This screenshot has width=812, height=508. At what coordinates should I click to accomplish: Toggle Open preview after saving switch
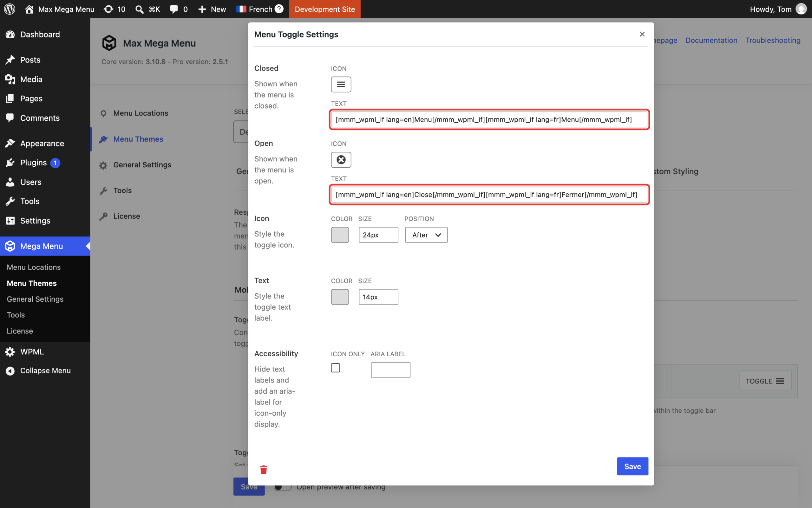[283, 487]
